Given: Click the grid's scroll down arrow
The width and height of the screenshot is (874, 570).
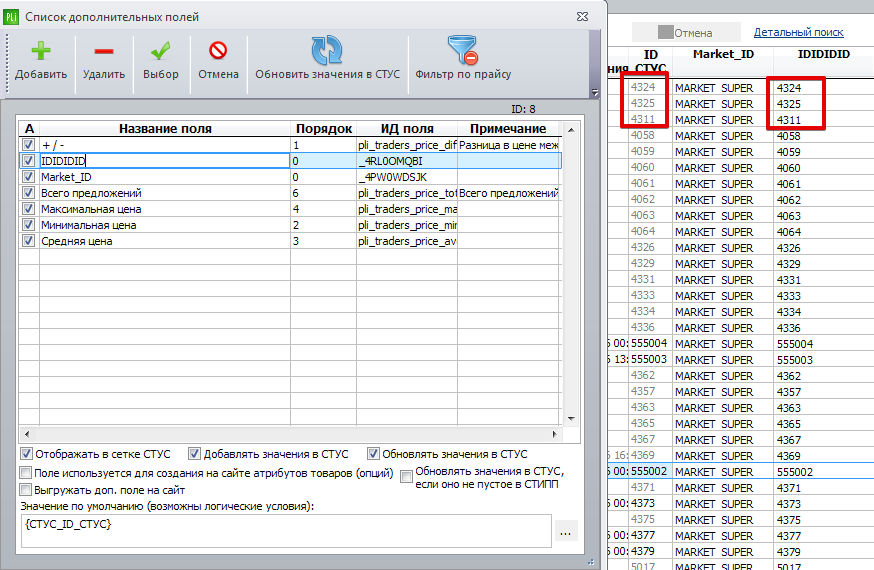Looking at the screenshot, I should tap(571, 418).
